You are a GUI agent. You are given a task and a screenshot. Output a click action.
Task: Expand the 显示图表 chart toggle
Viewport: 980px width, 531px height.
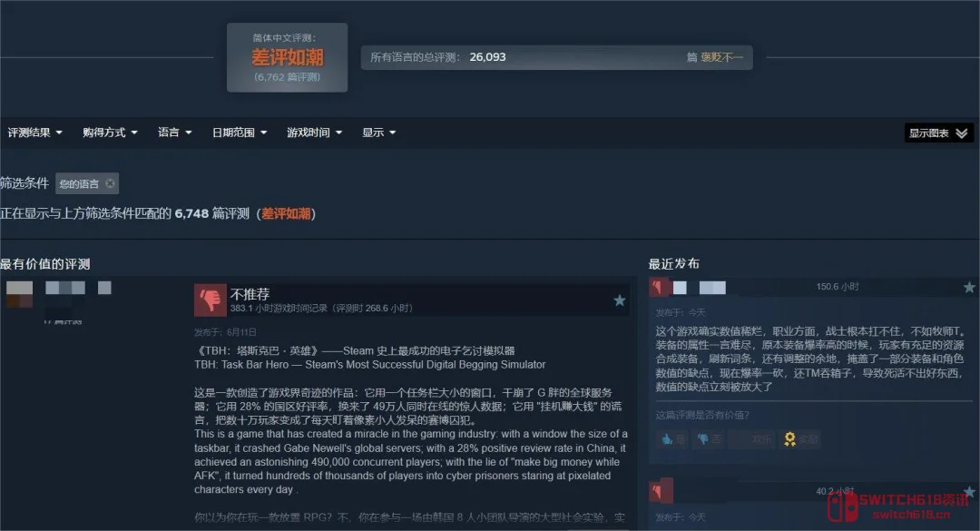coord(939,133)
